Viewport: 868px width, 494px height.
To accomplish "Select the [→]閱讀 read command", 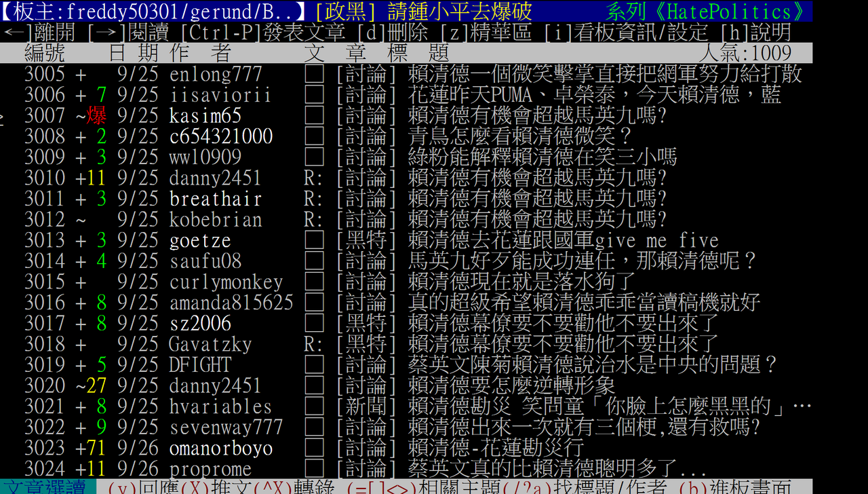I will tap(130, 32).
